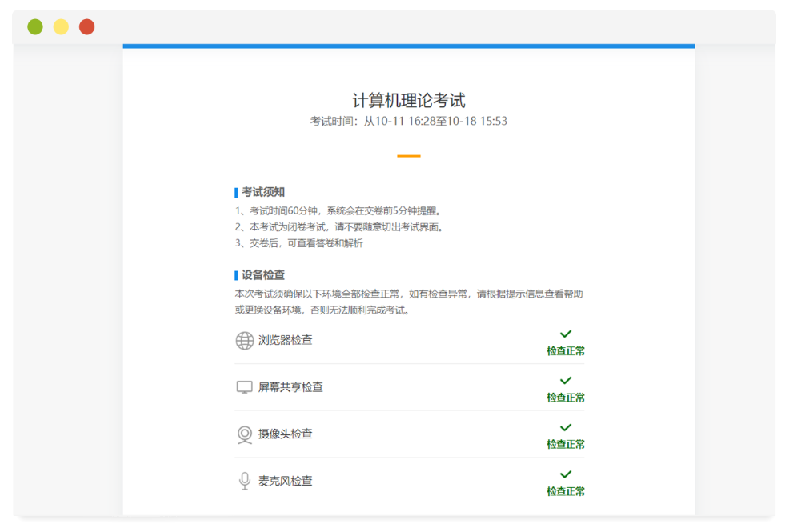Click the green checkmark for 麦克风检查
Screen dimensions: 789x532
pos(566,474)
